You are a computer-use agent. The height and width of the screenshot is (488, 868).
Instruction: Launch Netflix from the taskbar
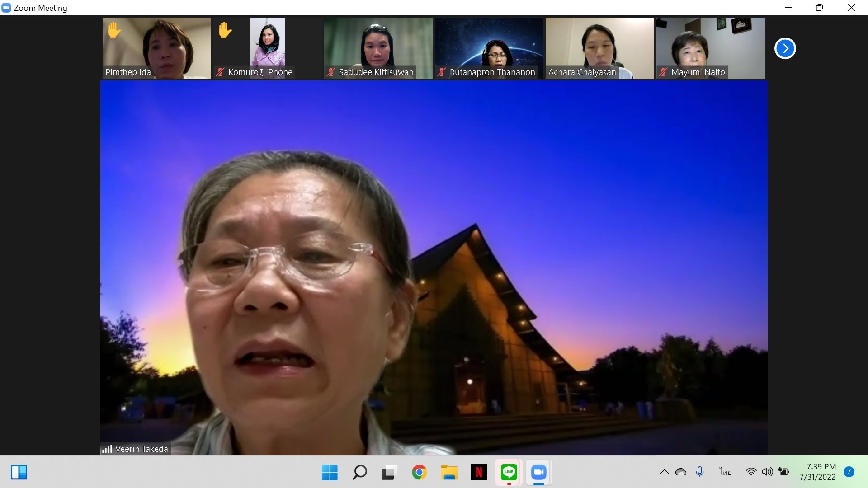point(479,473)
